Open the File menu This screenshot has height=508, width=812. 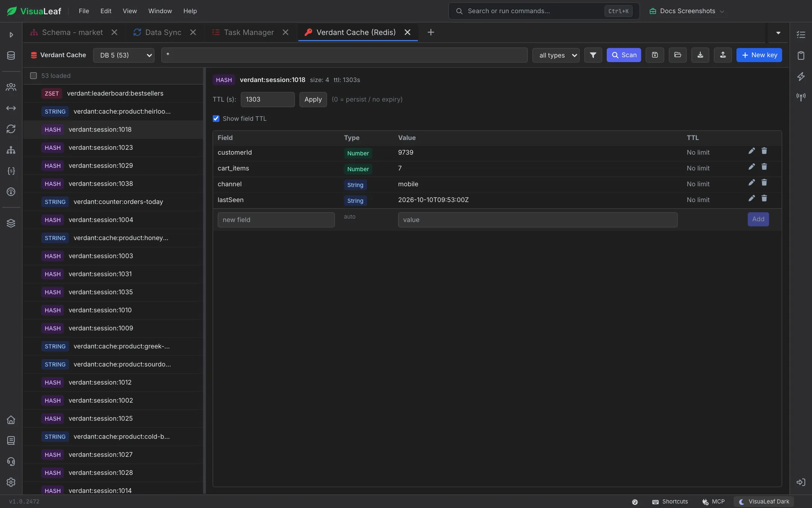pos(84,11)
